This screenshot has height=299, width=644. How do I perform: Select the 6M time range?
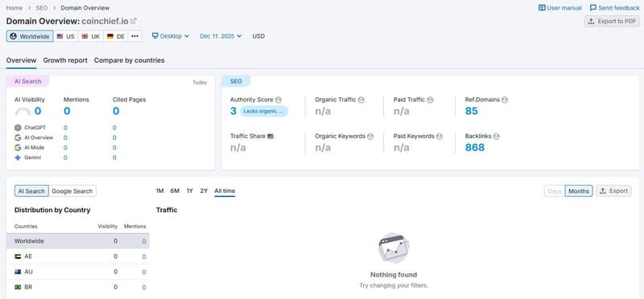(x=175, y=190)
